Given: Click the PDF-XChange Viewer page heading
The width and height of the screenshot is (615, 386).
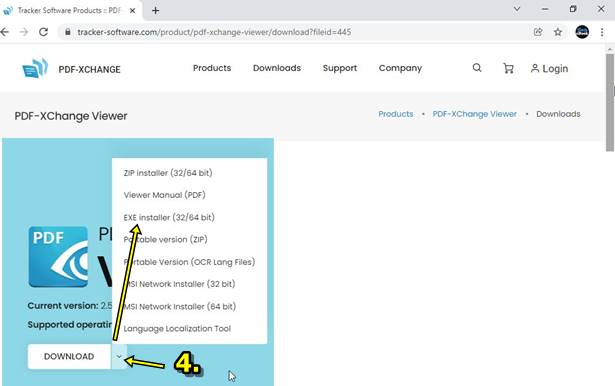Looking at the screenshot, I should tap(71, 116).
